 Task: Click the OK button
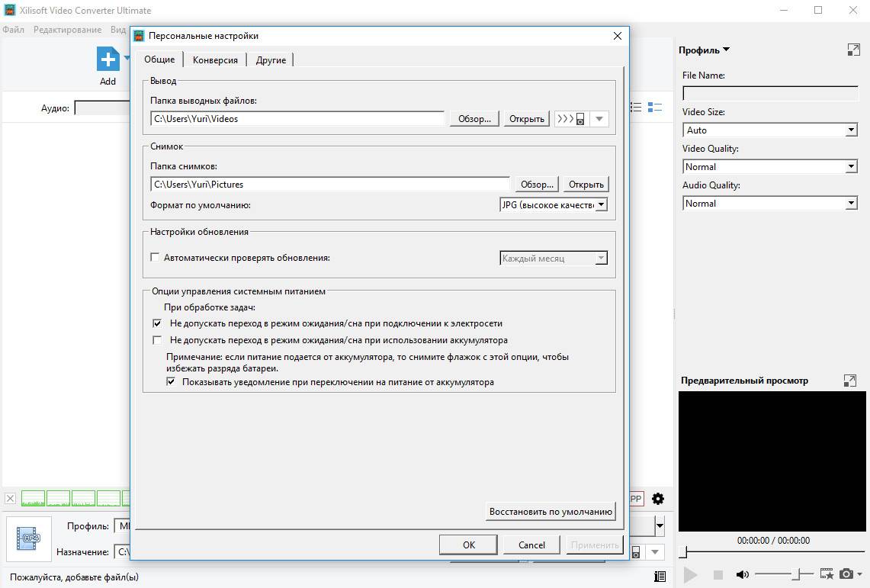[x=468, y=545]
